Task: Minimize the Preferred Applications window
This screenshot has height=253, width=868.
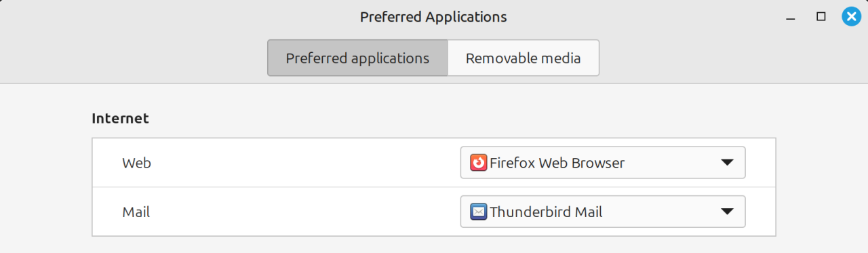Action: click(x=790, y=17)
